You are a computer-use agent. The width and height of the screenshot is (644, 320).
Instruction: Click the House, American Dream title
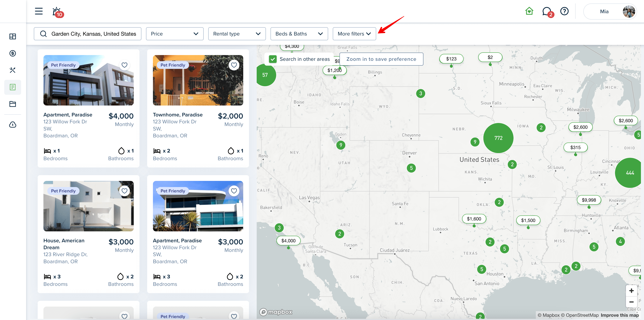click(x=64, y=244)
